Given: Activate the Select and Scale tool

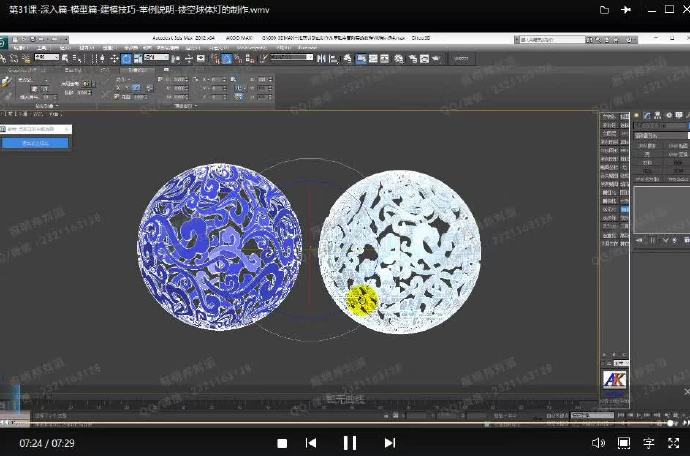Looking at the screenshot, I should (138, 59).
